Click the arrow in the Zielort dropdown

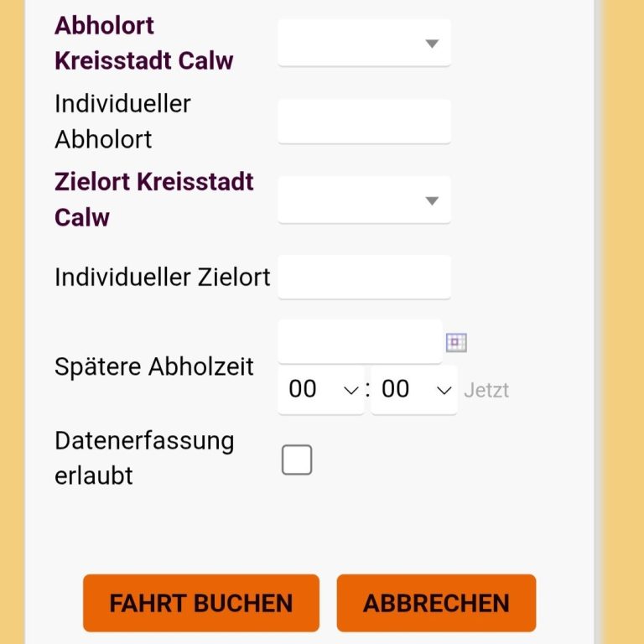432,200
